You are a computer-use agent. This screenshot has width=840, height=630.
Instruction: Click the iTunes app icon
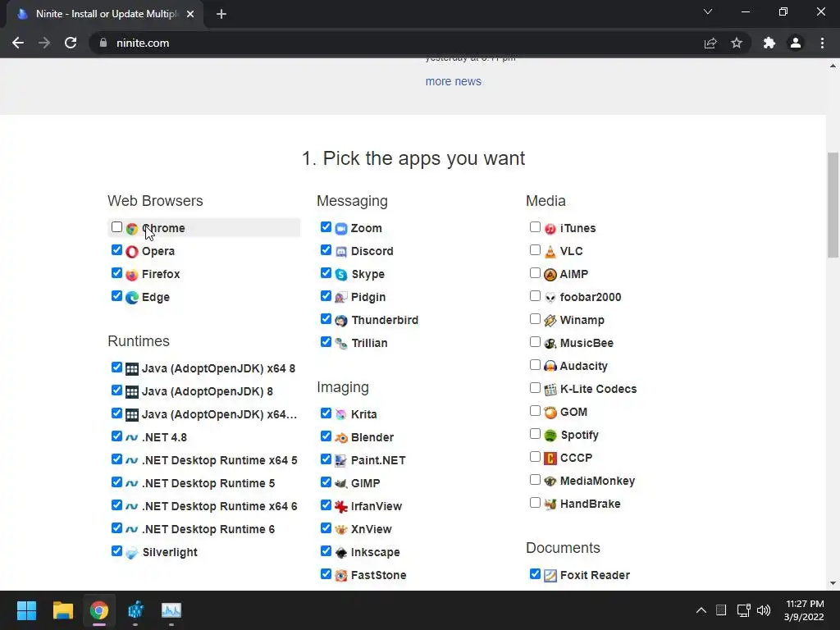[550, 229]
